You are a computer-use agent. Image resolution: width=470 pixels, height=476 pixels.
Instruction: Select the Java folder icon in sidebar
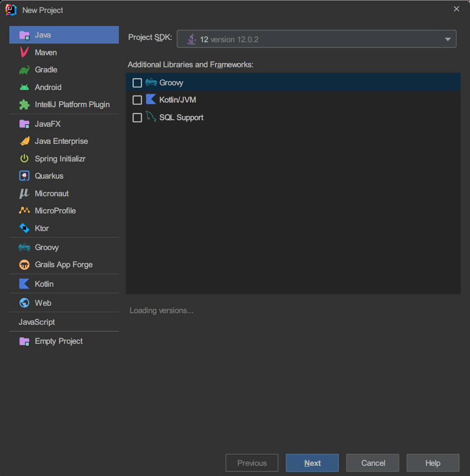pyautogui.click(x=24, y=35)
